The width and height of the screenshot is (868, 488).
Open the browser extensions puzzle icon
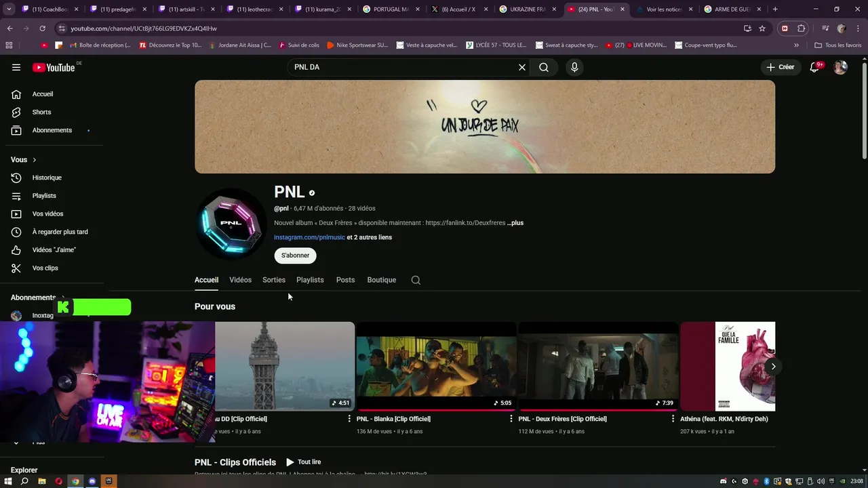pos(801,28)
